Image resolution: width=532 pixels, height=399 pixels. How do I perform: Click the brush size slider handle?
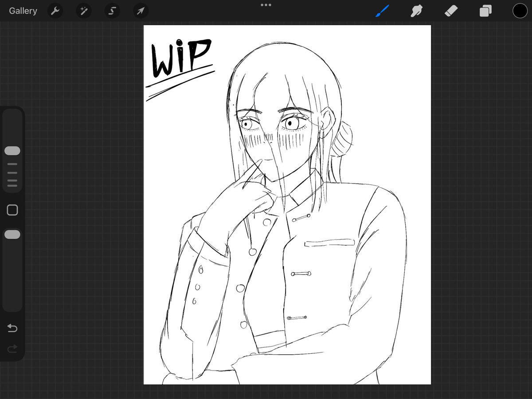click(12, 151)
